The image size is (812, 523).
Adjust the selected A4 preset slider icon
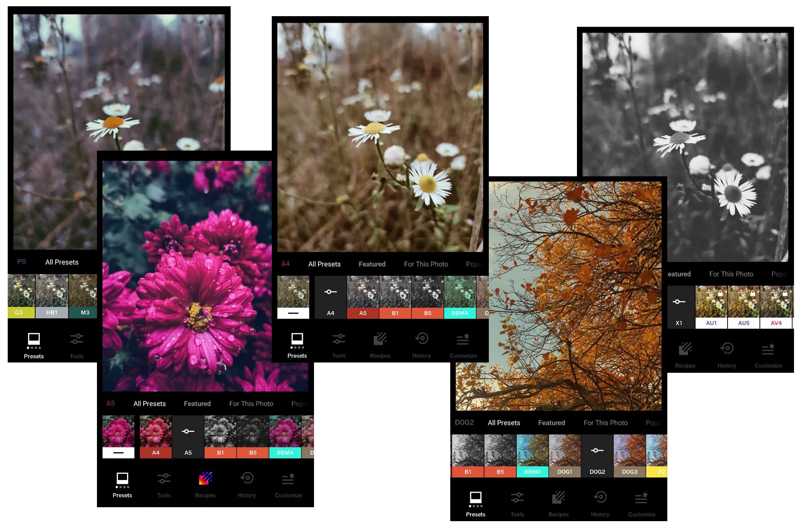(x=330, y=292)
